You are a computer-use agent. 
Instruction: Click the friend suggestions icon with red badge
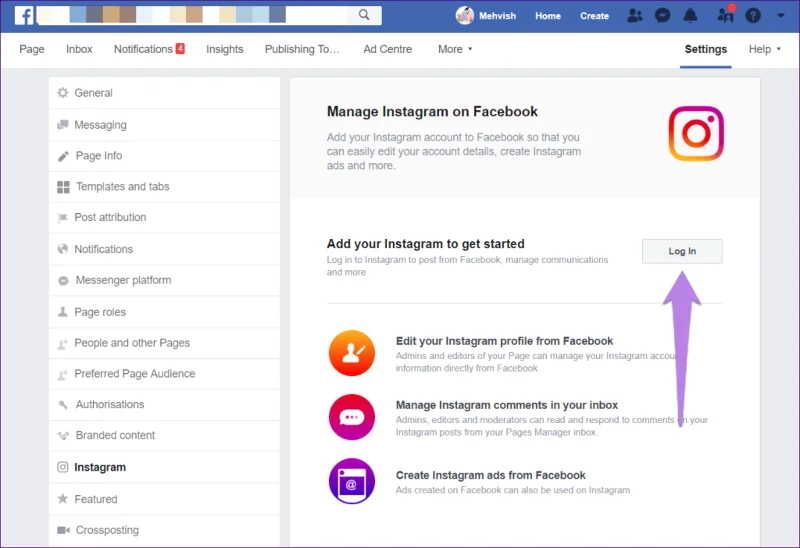point(725,15)
